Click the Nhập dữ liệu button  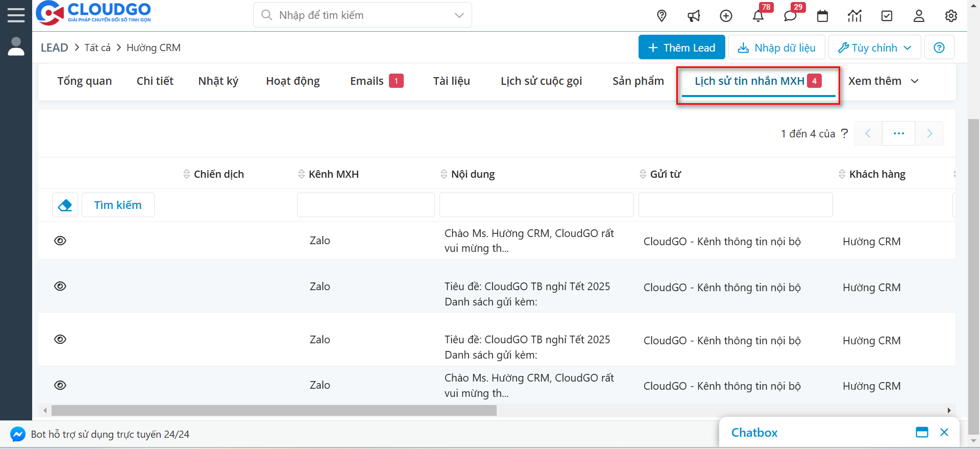(776, 48)
